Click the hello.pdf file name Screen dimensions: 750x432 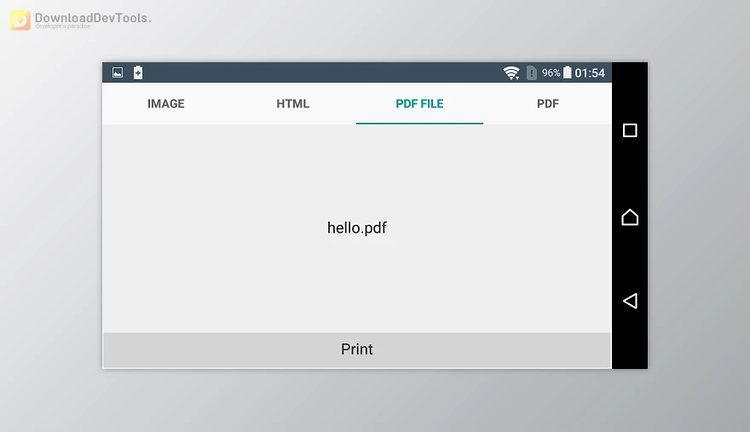coord(357,228)
